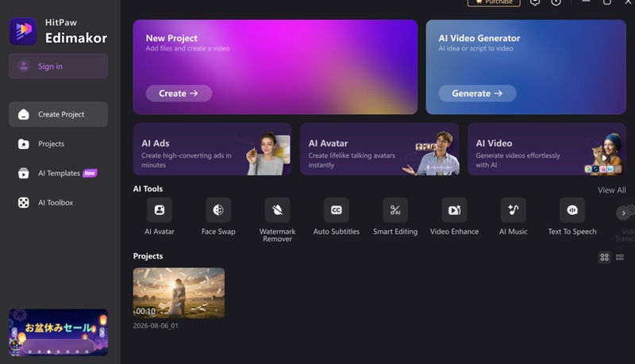Image resolution: width=635 pixels, height=364 pixels.
Task: Click the Create Project sidebar icon
Action: tap(24, 114)
